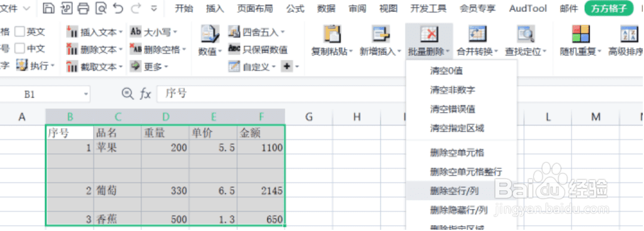Switch to the 数据 tab
This screenshot has width=644, height=231.
pyautogui.click(x=326, y=8)
